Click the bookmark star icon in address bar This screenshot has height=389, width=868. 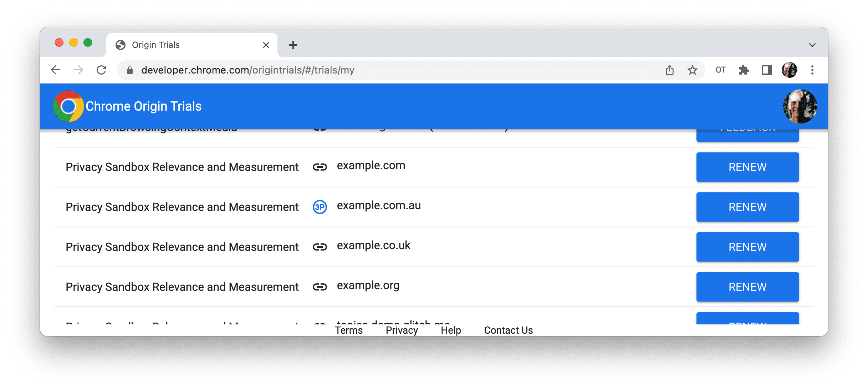(x=691, y=70)
